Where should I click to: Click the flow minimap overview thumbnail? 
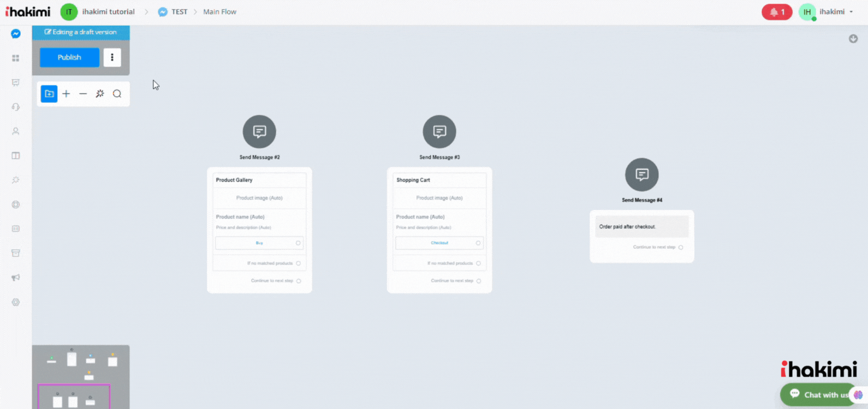tap(81, 376)
